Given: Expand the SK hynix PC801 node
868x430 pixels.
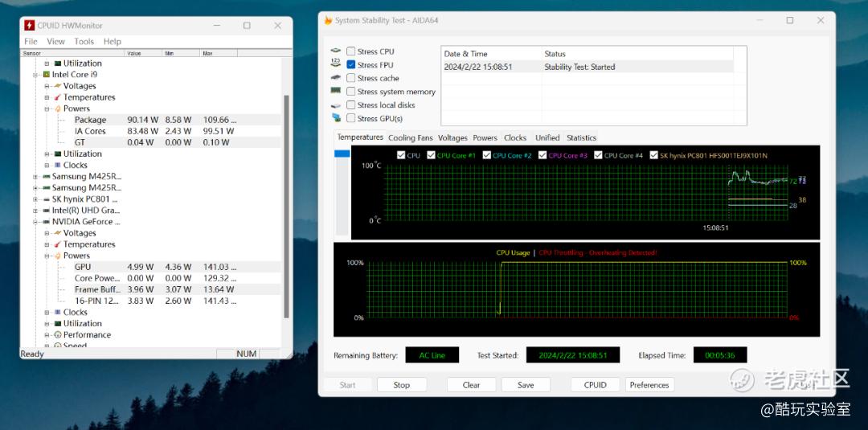Looking at the screenshot, I should coord(36,199).
